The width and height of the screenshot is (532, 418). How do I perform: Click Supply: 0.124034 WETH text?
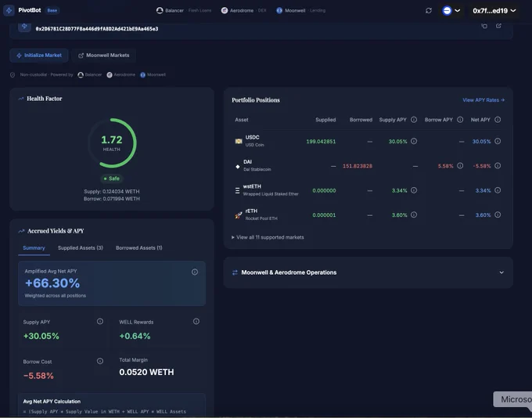pyautogui.click(x=112, y=192)
